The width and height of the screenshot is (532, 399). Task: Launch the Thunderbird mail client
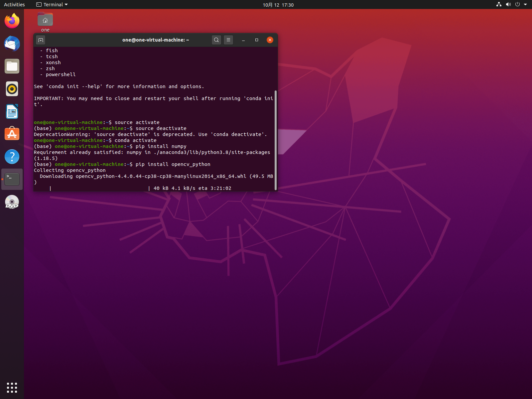tap(12, 44)
